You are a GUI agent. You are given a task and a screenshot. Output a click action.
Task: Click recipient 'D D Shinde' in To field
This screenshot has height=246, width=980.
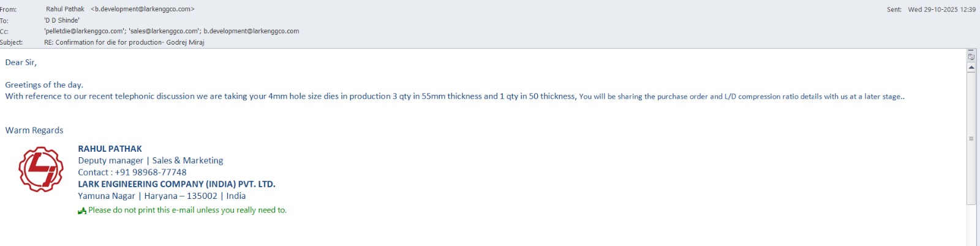(x=62, y=20)
